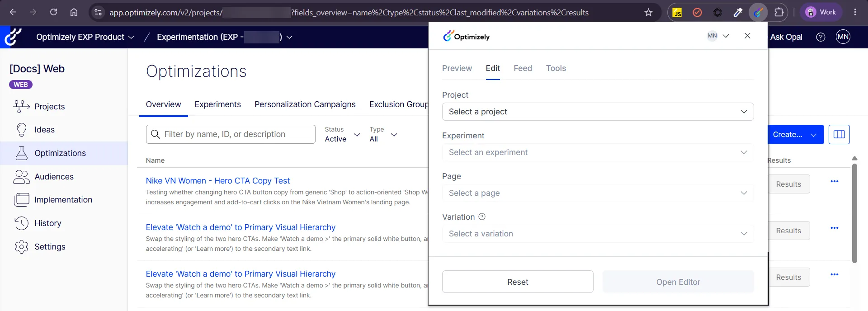The image size is (868, 311).
Task: Click the browser address bar URL
Action: click(x=349, y=12)
